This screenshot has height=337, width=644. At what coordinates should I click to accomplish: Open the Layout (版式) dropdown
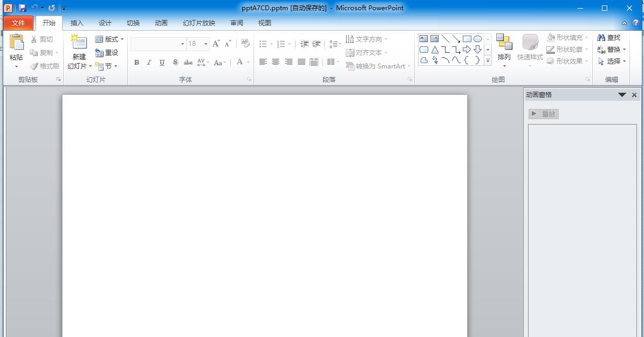pos(109,39)
